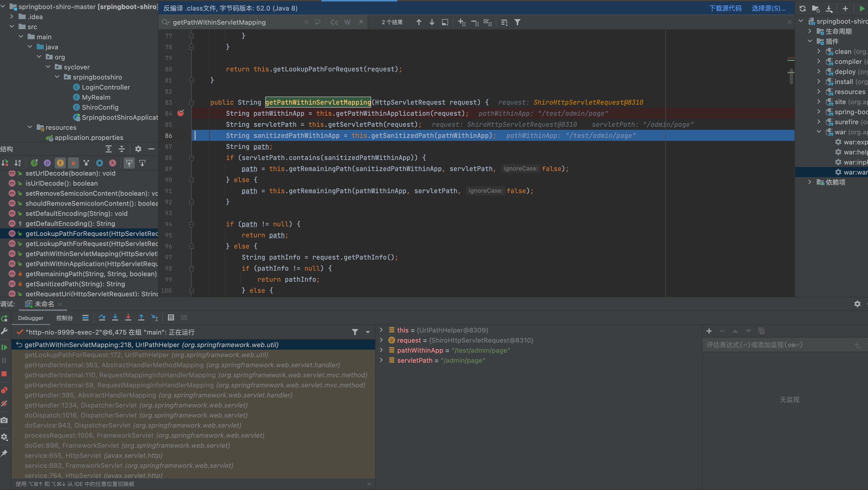This screenshot has height=490, width=868.
Task: Click Collapse All icon in Structure panel
Action: tap(122, 149)
